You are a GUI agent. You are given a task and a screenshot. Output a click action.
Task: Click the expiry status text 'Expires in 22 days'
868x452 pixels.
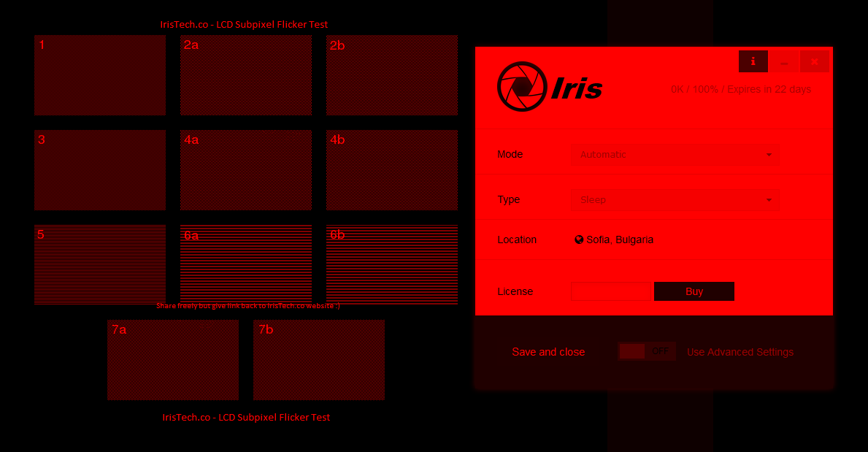click(769, 90)
